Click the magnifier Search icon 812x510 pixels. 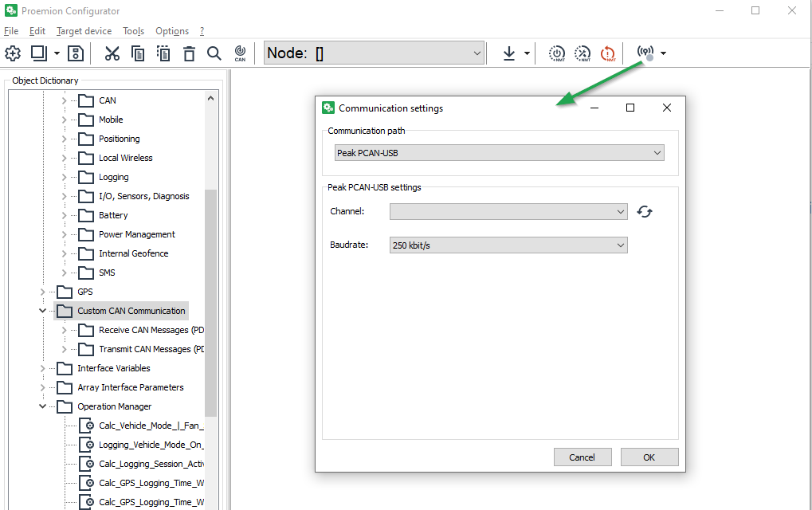[214, 53]
